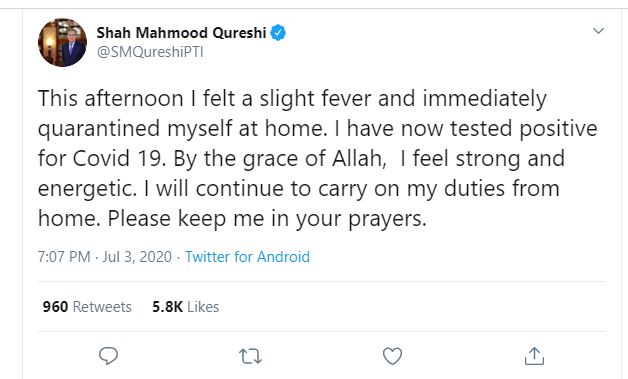The image size is (628, 379).
Task: Share the tweet via the upload arrow icon
Action: click(534, 356)
